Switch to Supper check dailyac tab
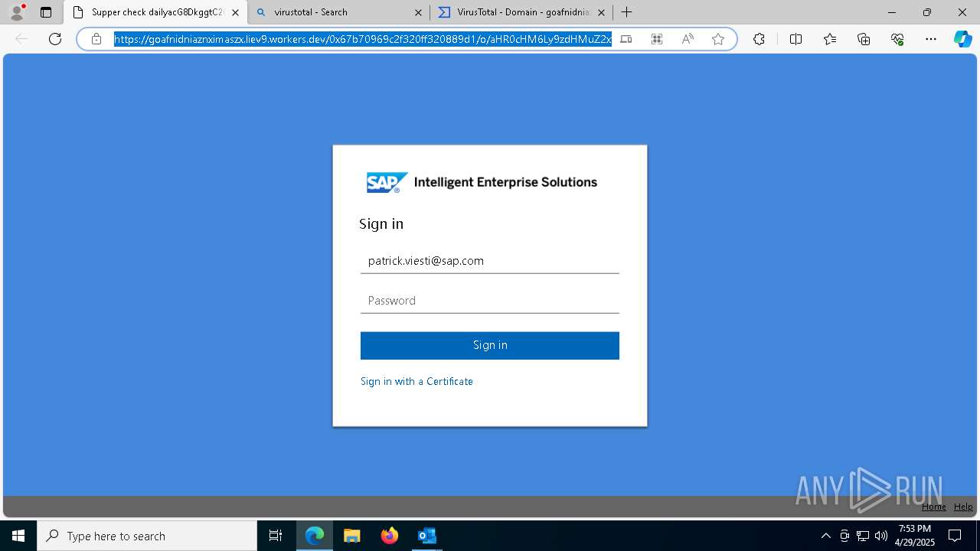The width and height of the screenshot is (980, 551). click(x=157, y=12)
